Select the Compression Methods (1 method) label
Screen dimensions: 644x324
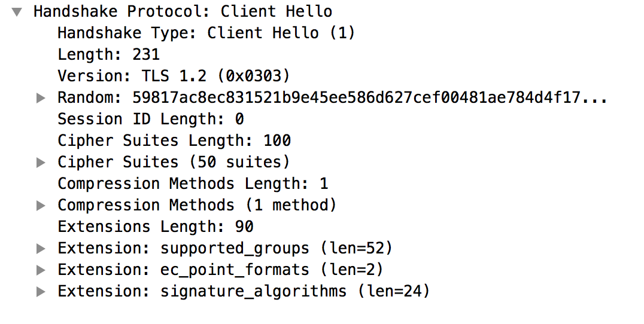[197, 205]
